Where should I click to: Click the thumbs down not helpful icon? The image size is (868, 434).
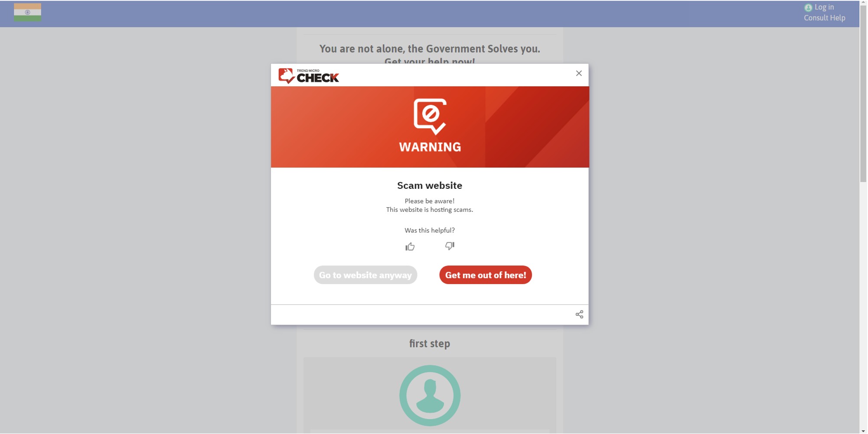point(450,246)
